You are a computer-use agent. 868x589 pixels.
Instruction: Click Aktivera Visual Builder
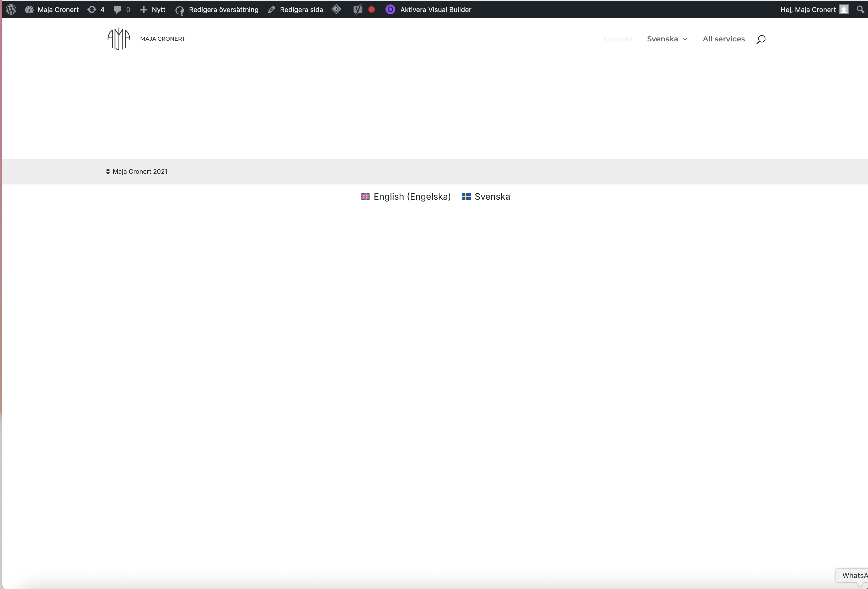coord(436,9)
